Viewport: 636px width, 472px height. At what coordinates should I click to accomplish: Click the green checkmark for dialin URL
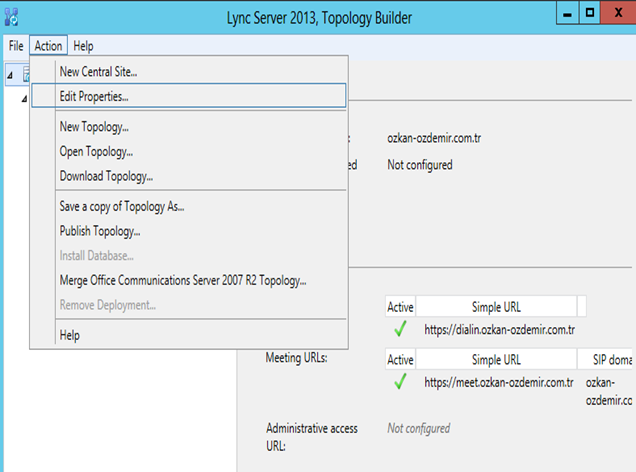pyautogui.click(x=400, y=329)
